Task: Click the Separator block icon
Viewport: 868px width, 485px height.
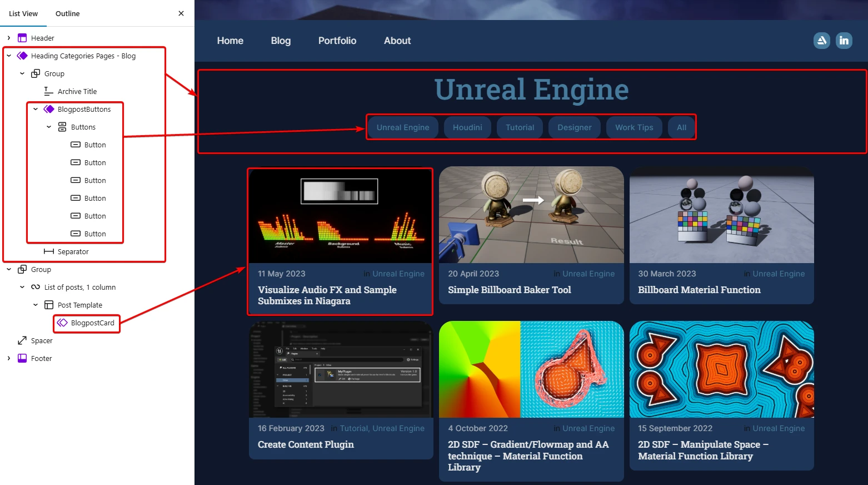Action: (49, 251)
